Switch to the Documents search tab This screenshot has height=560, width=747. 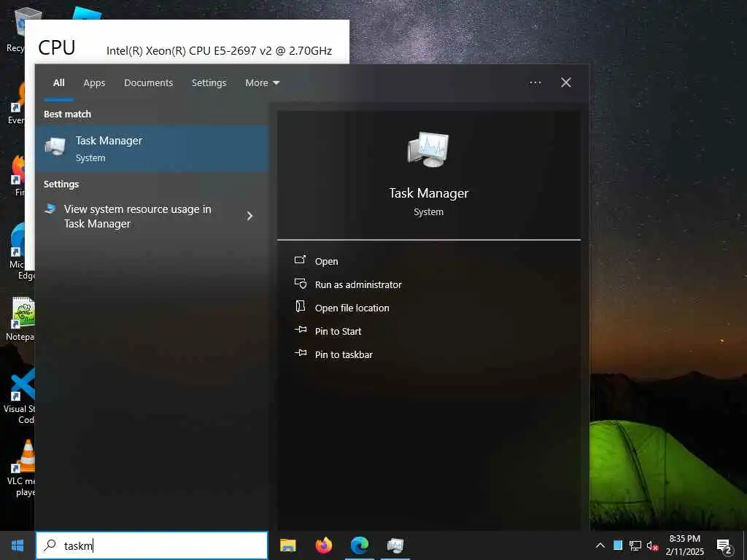click(x=149, y=83)
